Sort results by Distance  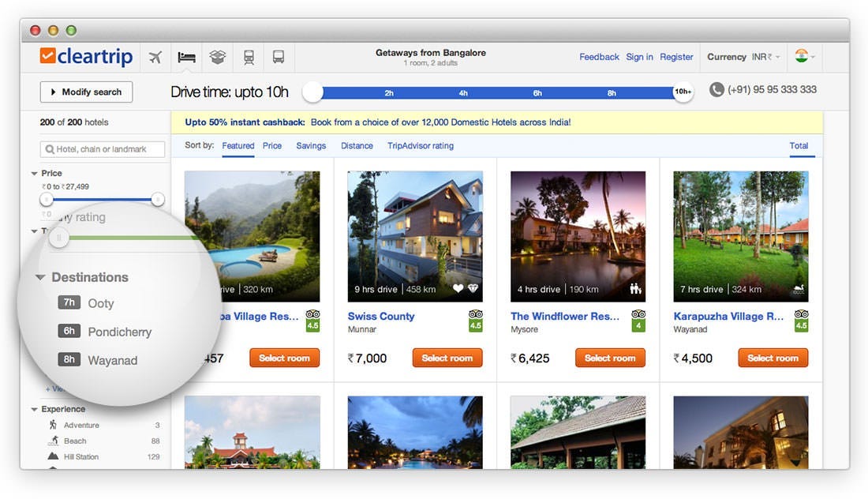[357, 145]
